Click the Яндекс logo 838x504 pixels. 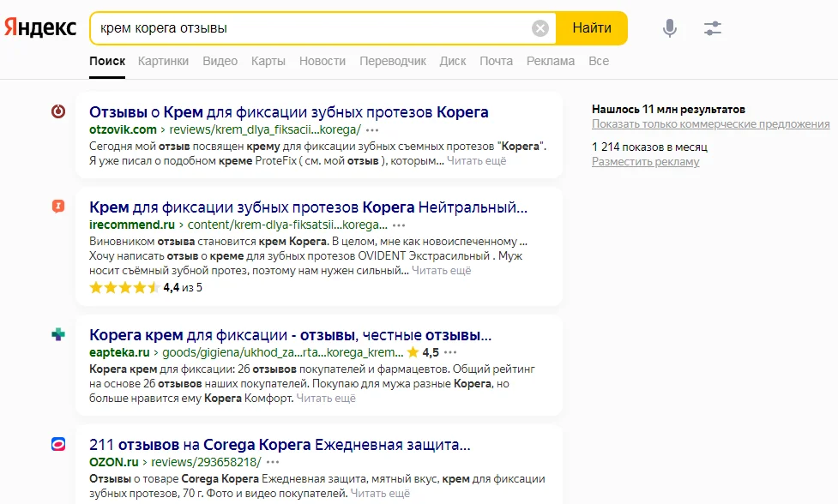click(40, 27)
